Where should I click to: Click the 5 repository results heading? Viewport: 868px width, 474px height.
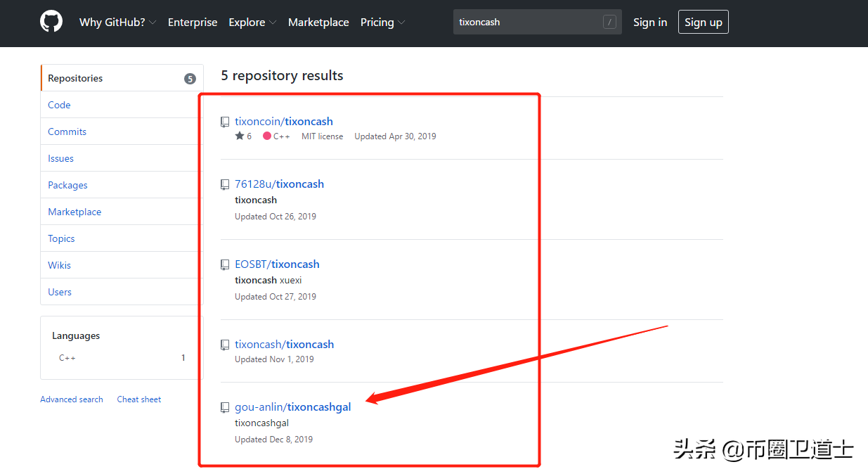(282, 75)
